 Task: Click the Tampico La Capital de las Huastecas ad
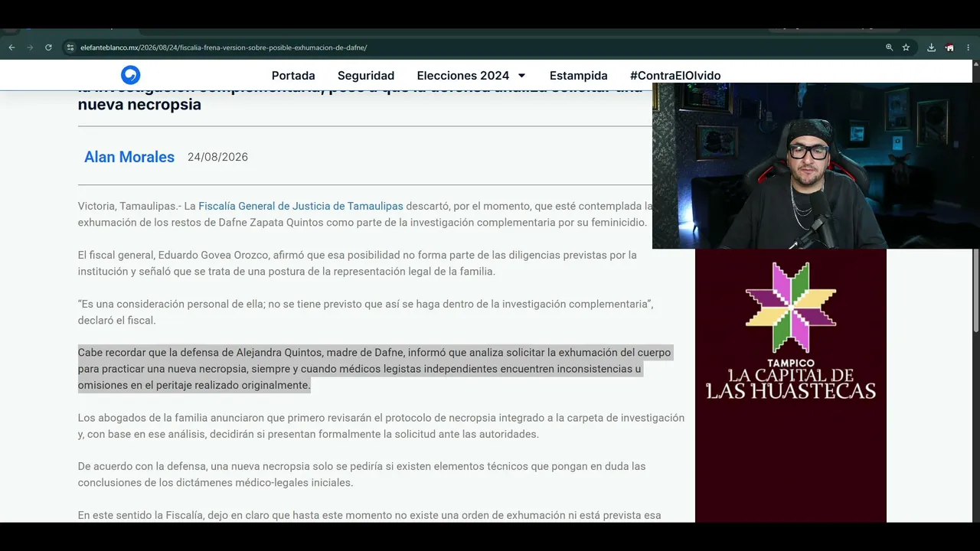(x=791, y=385)
